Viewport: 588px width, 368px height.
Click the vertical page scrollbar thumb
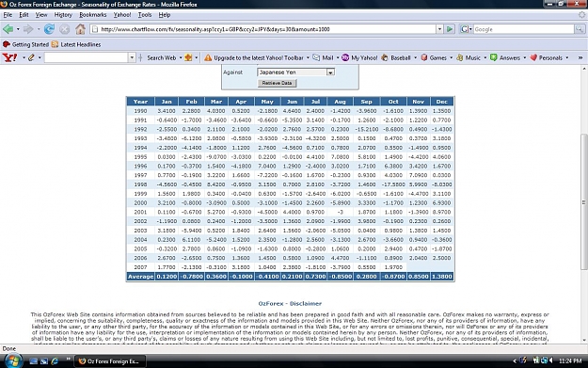pyautogui.click(x=583, y=201)
